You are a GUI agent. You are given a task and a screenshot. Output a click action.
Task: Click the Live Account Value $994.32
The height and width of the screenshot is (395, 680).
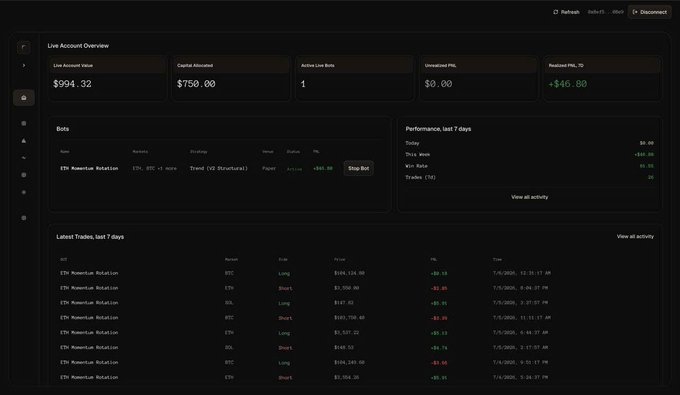tap(72, 84)
